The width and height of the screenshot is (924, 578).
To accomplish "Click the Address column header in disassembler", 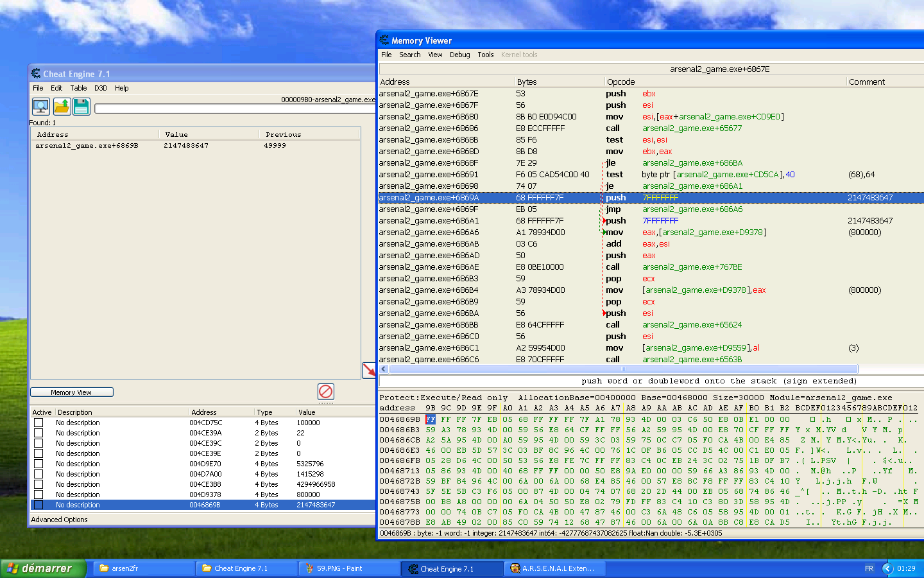I will tap(447, 82).
